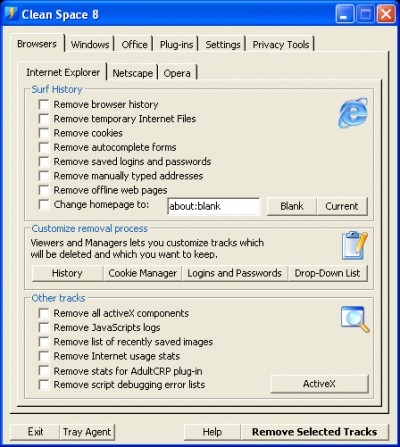This screenshot has height=447, width=400.
Task: Open the Cookie Manager
Action: (x=143, y=273)
